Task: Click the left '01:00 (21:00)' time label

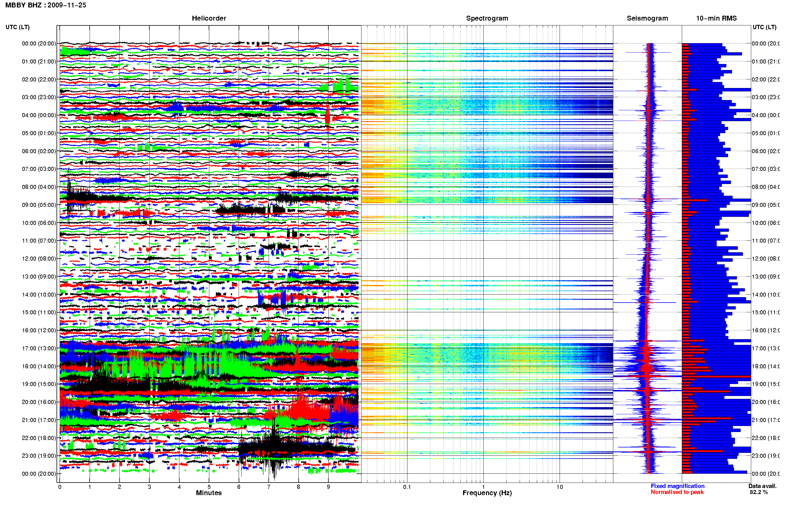Action: tap(39, 61)
